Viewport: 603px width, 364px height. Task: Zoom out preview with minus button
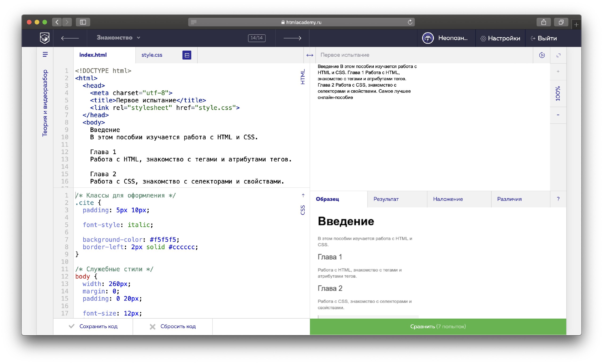point(558,115)
